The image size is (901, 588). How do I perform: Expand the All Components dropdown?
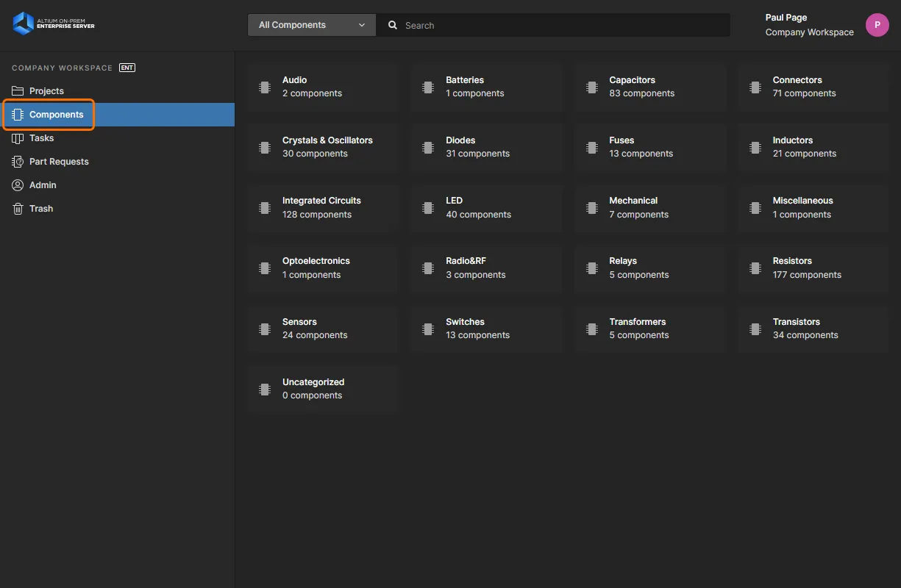pyautogui.click(x=311, y=25)
